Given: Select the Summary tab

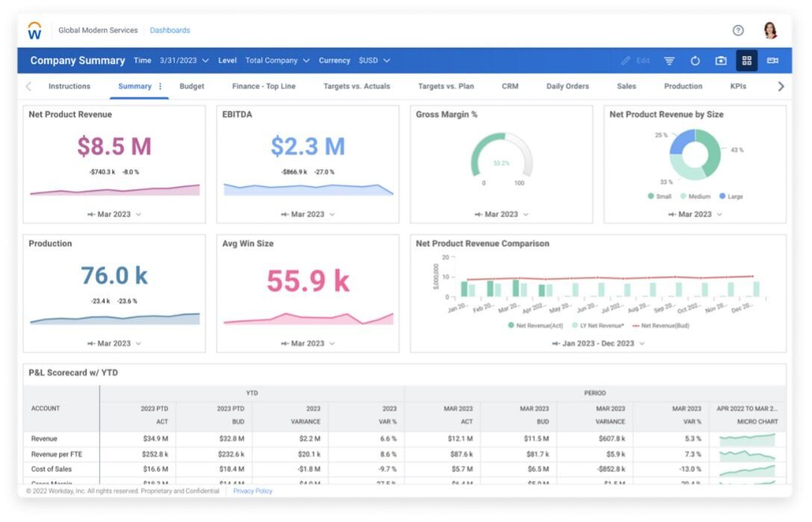Looking at the screenshot, I should [x=134, y=87].
